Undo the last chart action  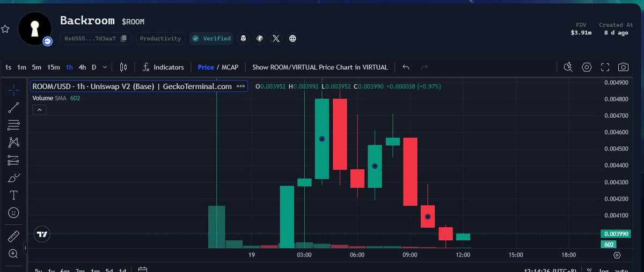pyautogui.click(x=406, y=67)
